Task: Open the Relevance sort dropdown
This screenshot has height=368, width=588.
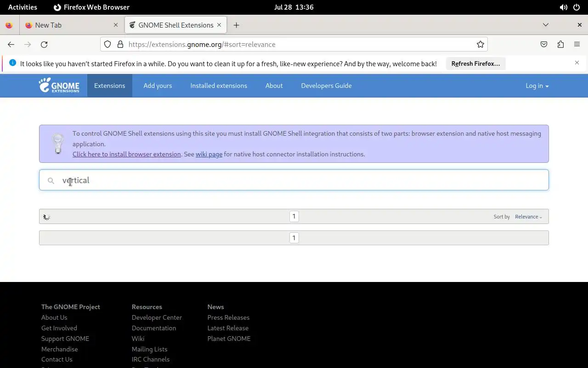Action: point(528,217)
